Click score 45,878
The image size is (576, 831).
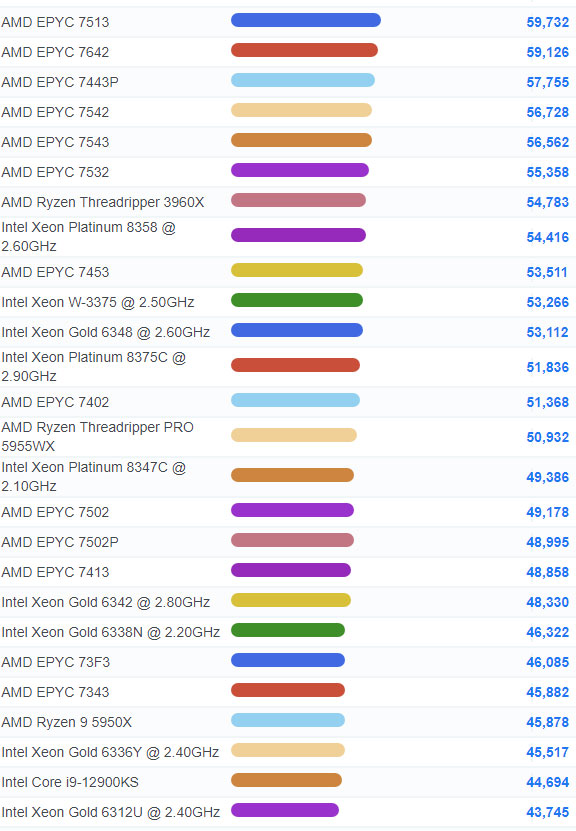pos(547,722)
